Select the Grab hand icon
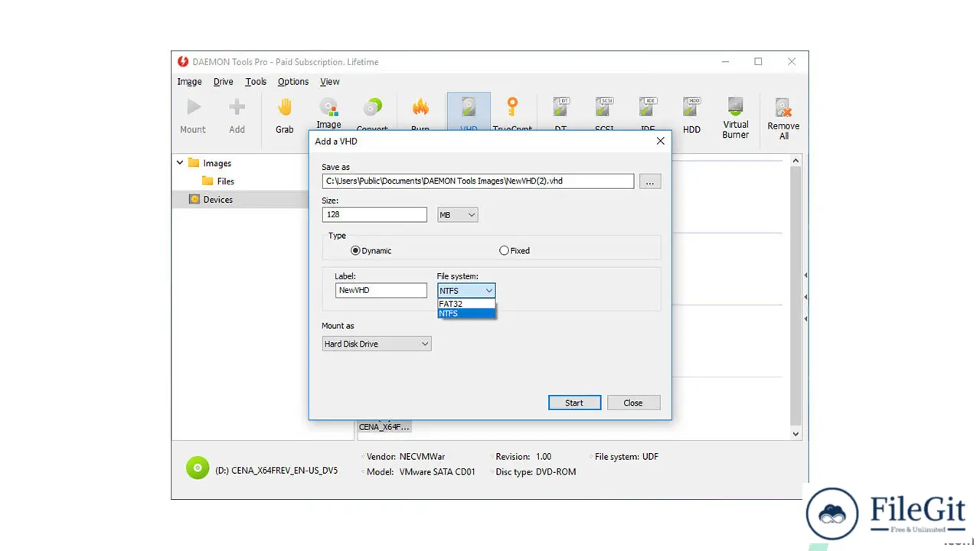Viewport: 980px width, 551px height. 285,107
